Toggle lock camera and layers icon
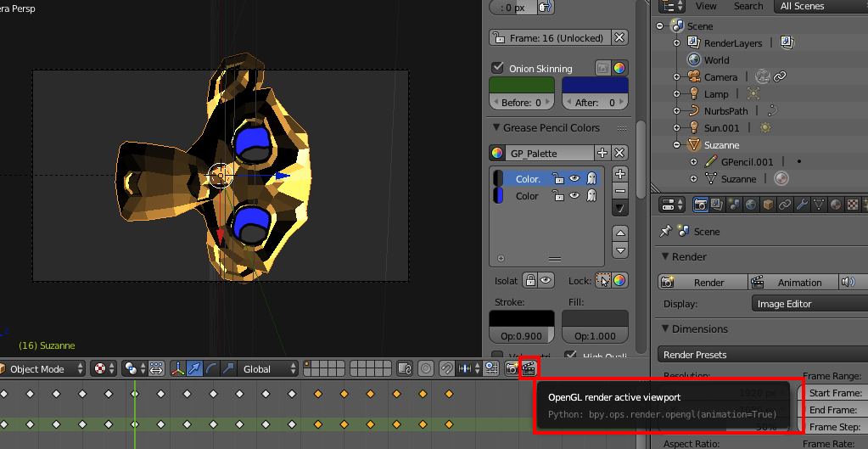 (406, 368)
